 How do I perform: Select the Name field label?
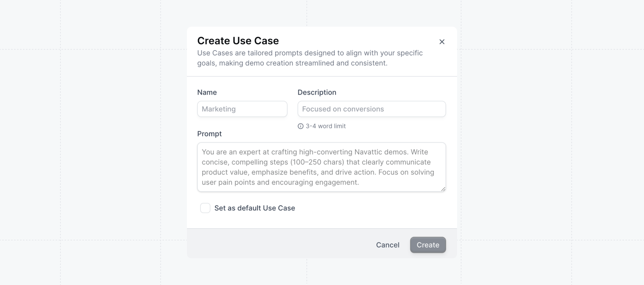click(x=207, y=92)
